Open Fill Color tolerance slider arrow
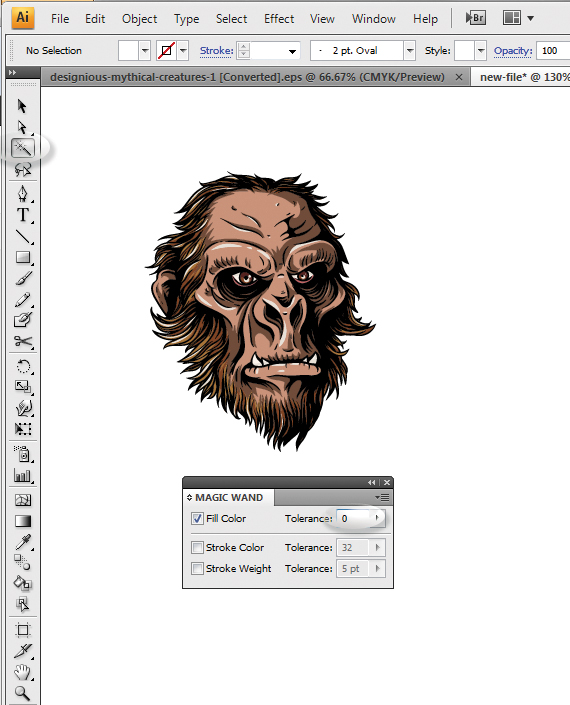Image resolution: width=570 pixels, height=705 pixels. tap(378, 518)
